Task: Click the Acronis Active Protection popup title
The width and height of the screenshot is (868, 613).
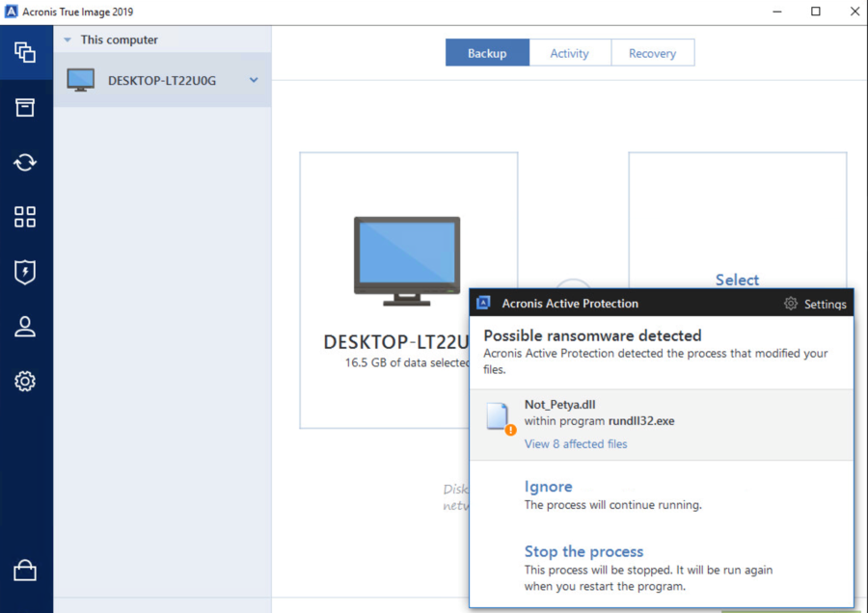Action: [570, 304]
